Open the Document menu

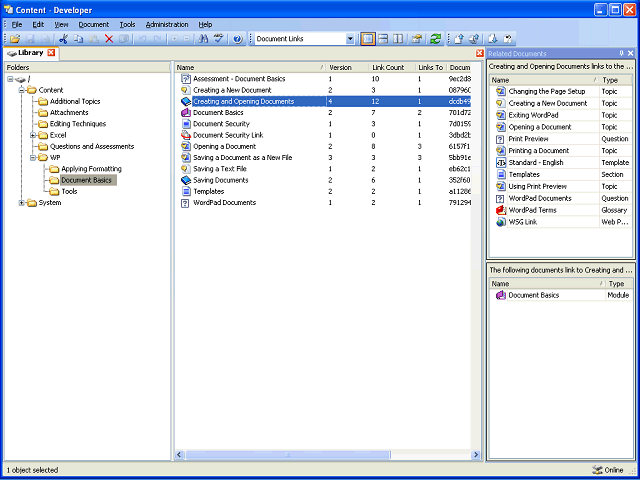point(93,24)
